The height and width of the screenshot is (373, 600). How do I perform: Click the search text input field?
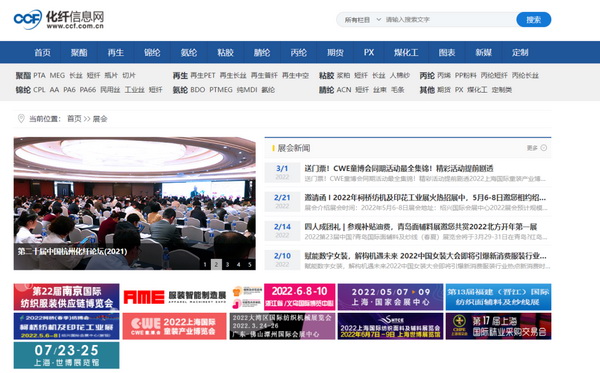coord(449,20)
